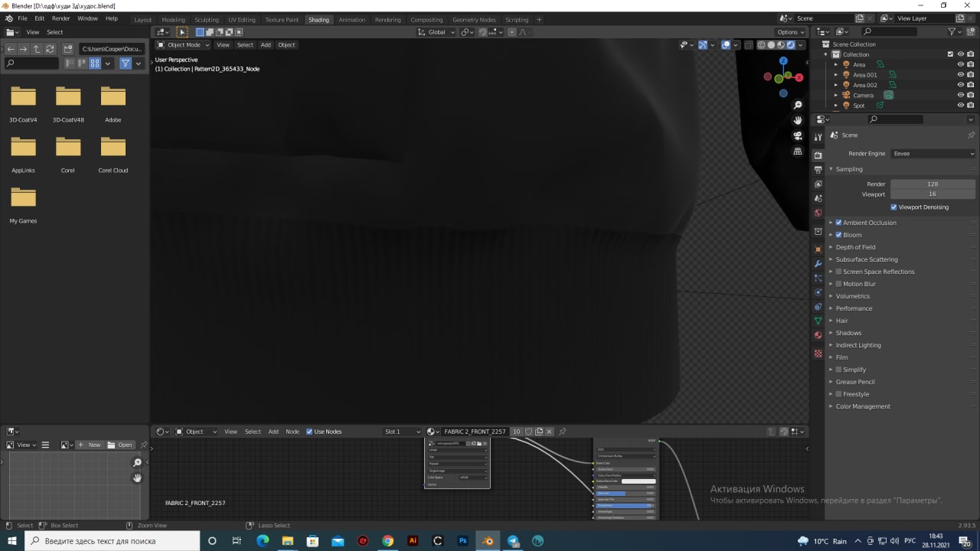Switch to Texture Paint workspace tab
This screenshot has height=551, width=980.
pyautogui.click(x=282, y=20)
